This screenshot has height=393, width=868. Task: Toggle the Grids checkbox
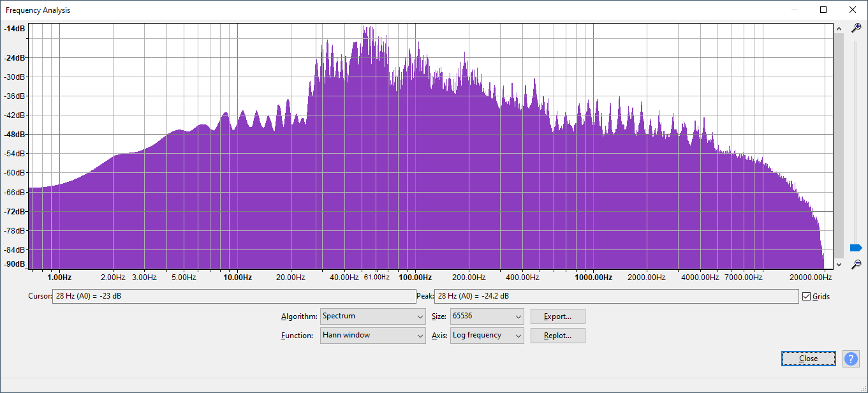807,297
